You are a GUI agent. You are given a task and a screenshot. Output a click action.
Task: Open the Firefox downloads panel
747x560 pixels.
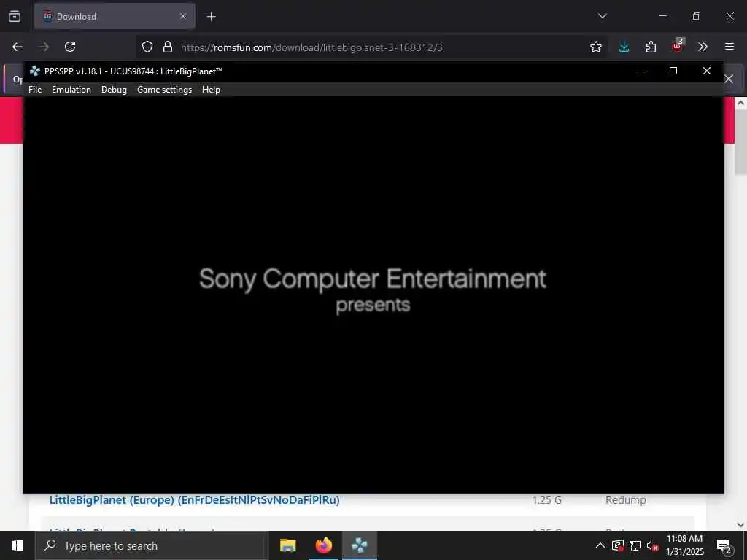point(624,47)
